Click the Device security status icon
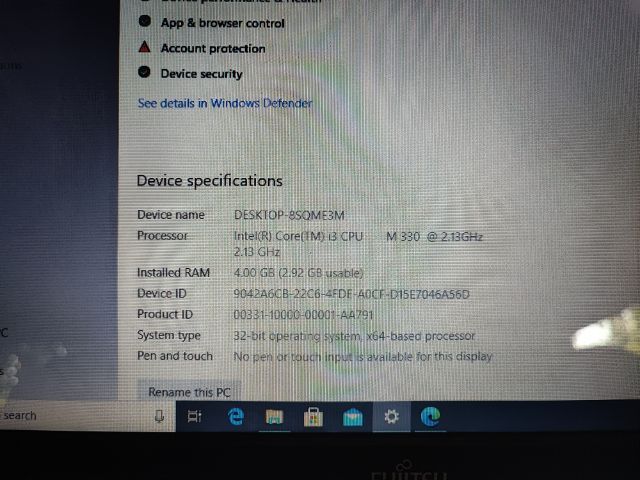This screenshot has width=640, height=480. pos(144,72)
